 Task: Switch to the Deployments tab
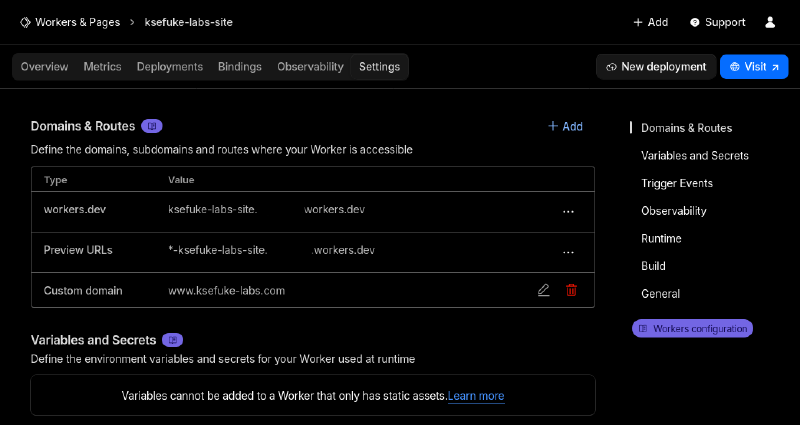pyautogui.click(x=170, y=67)
